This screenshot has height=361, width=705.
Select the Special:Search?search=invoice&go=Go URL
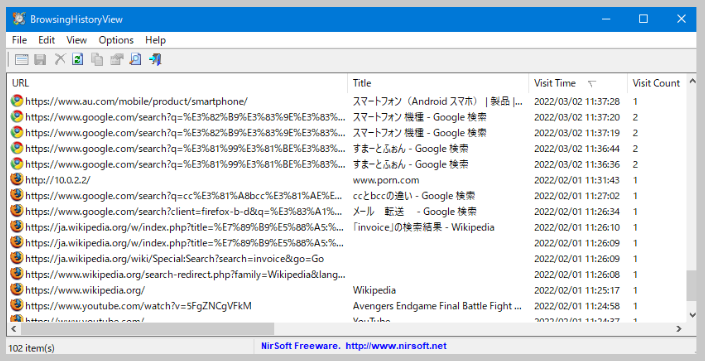[x=174, y=259]
